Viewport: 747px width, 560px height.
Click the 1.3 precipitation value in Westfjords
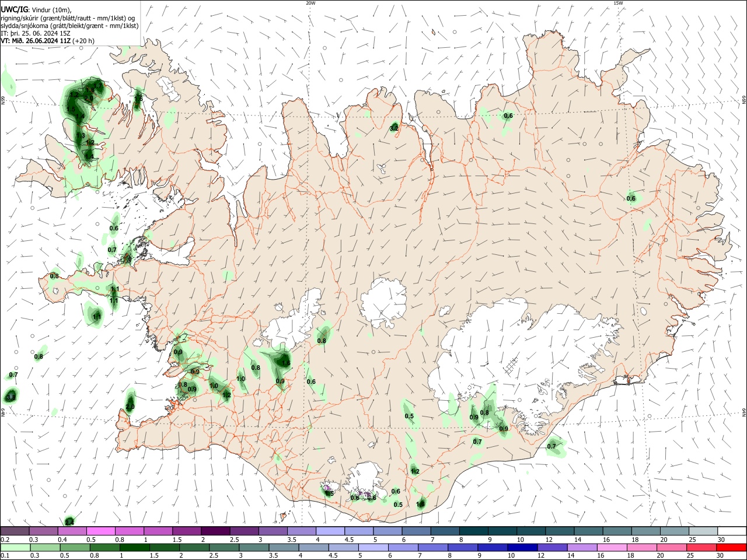click(81, 135)
